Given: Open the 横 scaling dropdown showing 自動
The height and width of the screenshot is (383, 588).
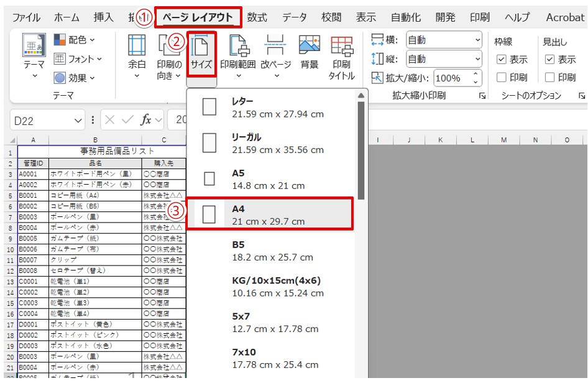Looking at the screenshot, I should 478,39.
